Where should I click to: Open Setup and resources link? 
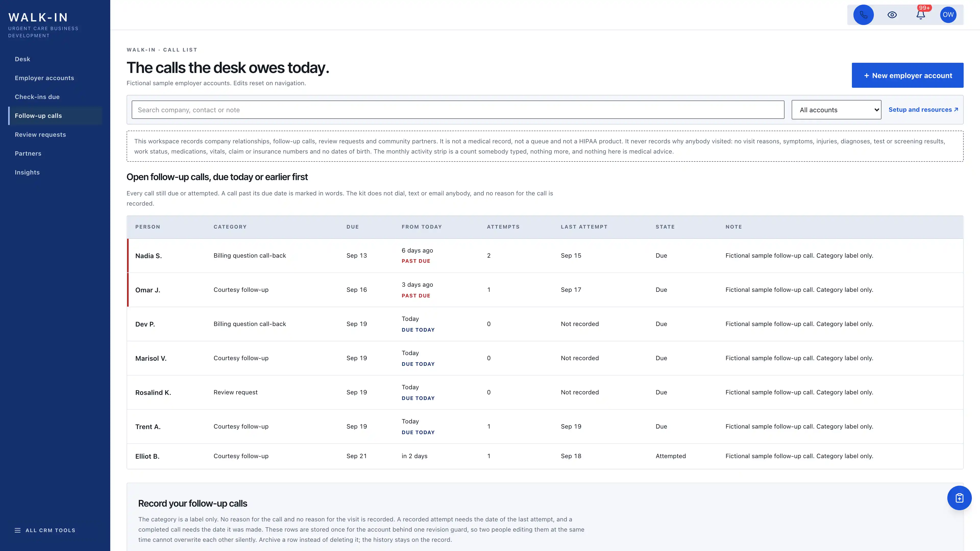point(923,109)
